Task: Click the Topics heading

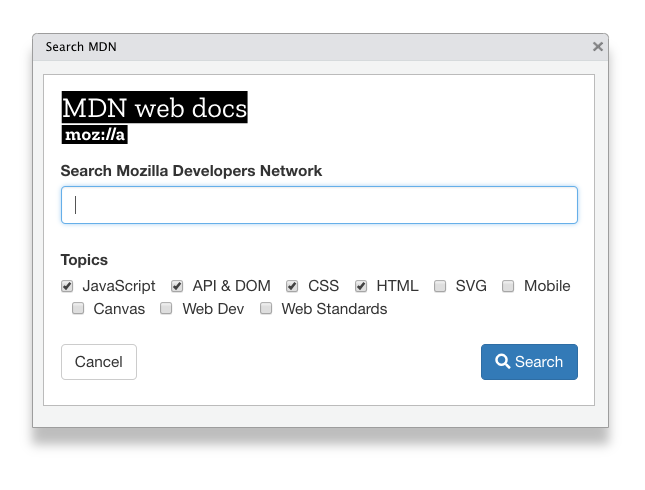Action: click(84, 260)
